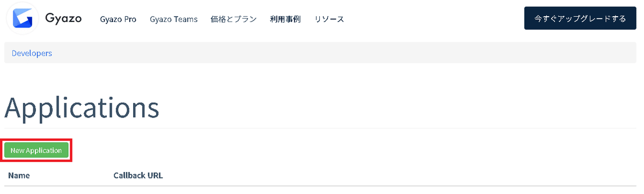Click the Gyazo blue logo icon
The image size is (644, 194).
[23, 19]
